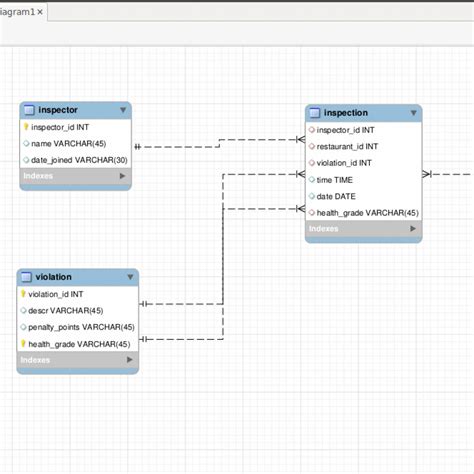Expand Indexes section of inspection table

[413, 229]
